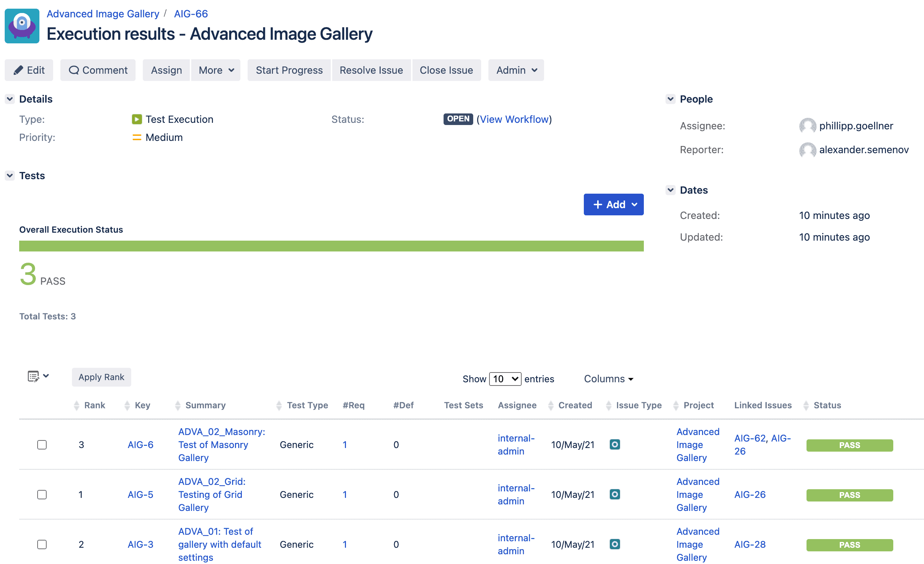Tick the checkbox next to AIG-3
The width and height of the screenshot is (924, 564).
42,544
